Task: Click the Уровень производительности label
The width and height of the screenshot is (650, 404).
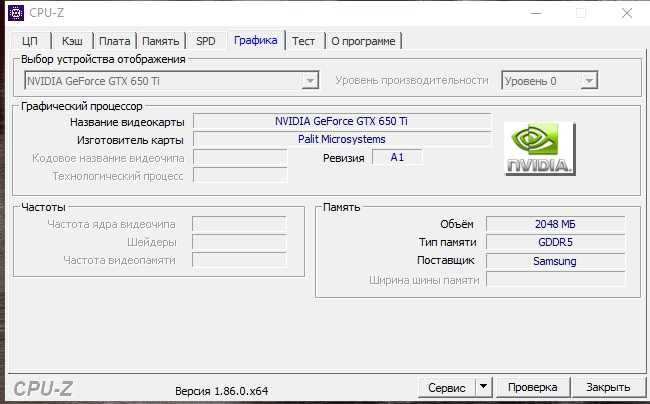Action: tap(412, 80)
